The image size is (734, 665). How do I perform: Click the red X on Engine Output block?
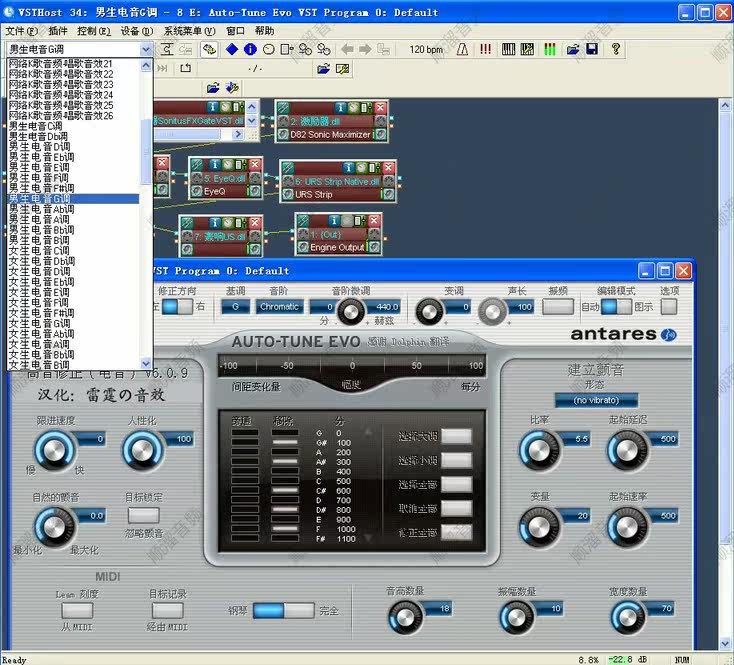pyautogui.click(x=374, y=220)
